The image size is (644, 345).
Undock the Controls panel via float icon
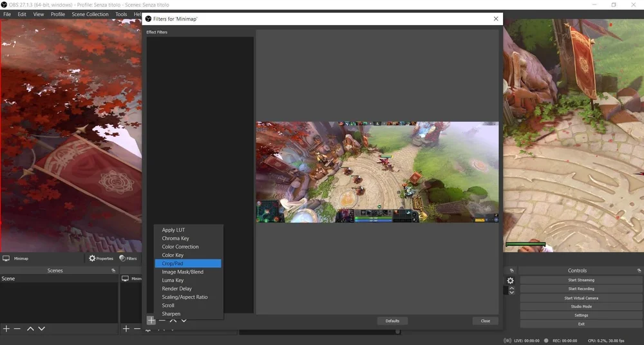pos(639,271)
